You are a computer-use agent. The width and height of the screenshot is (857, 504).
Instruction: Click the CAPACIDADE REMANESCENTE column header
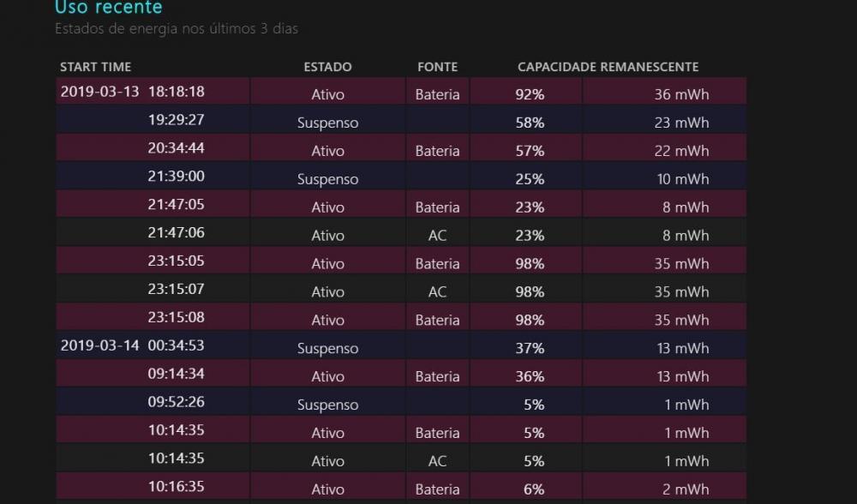[608, 67]
